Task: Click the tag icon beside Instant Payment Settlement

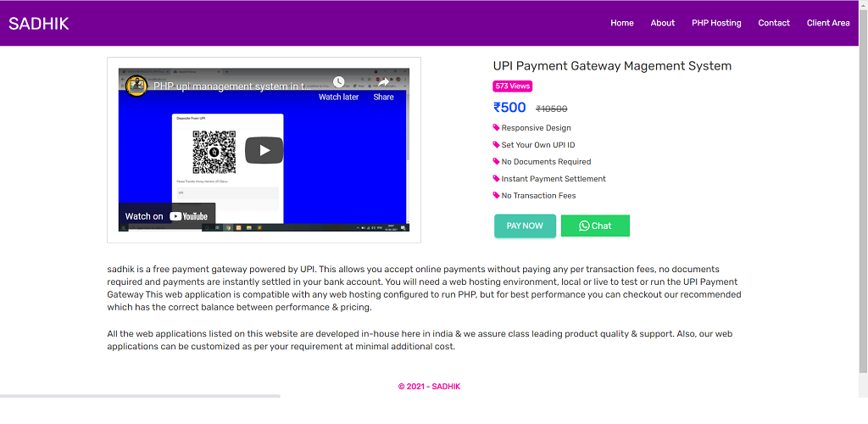Action: tap(496, 178)
